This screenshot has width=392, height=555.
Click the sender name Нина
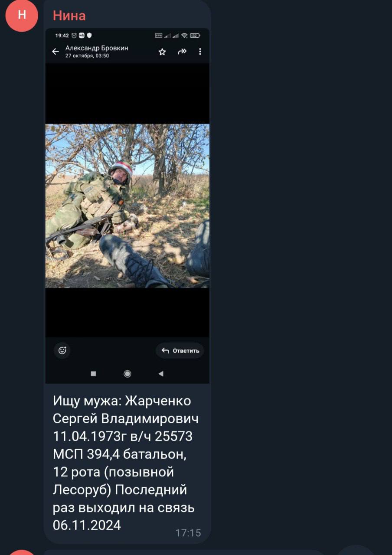69,16
